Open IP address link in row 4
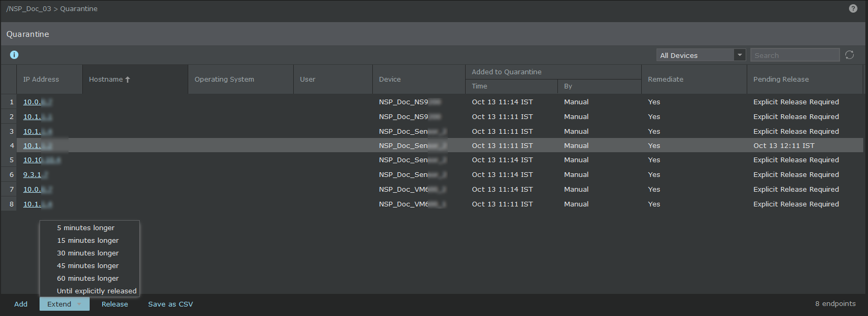The image size is (868, 316). 37,146
